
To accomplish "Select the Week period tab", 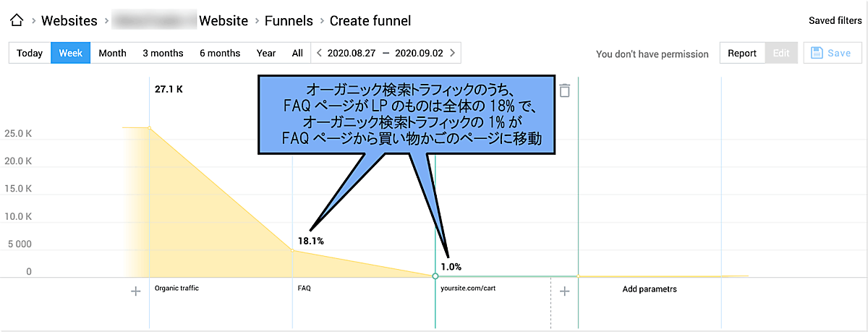I will pyautogui.click(x=70, y=53).
